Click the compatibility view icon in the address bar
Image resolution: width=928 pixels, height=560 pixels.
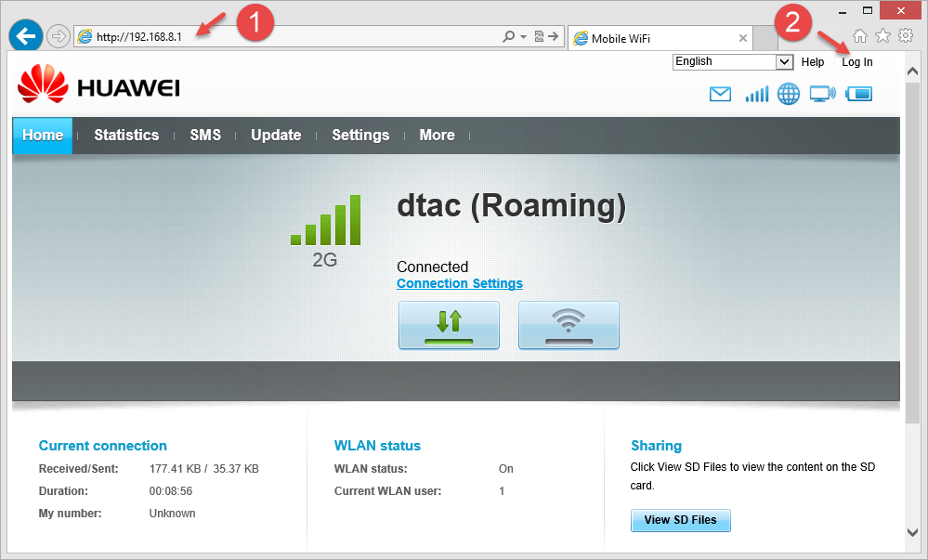(x=539, y=37)
